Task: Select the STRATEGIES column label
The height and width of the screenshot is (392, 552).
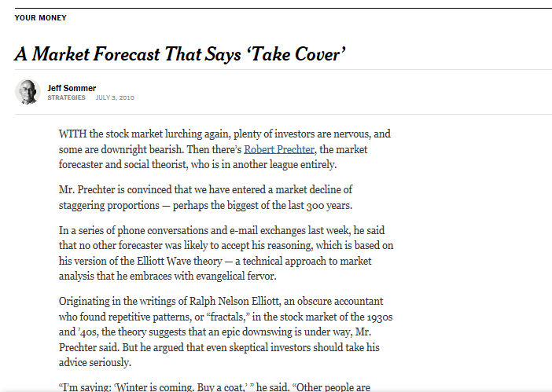Action: [x=67, y=97]
